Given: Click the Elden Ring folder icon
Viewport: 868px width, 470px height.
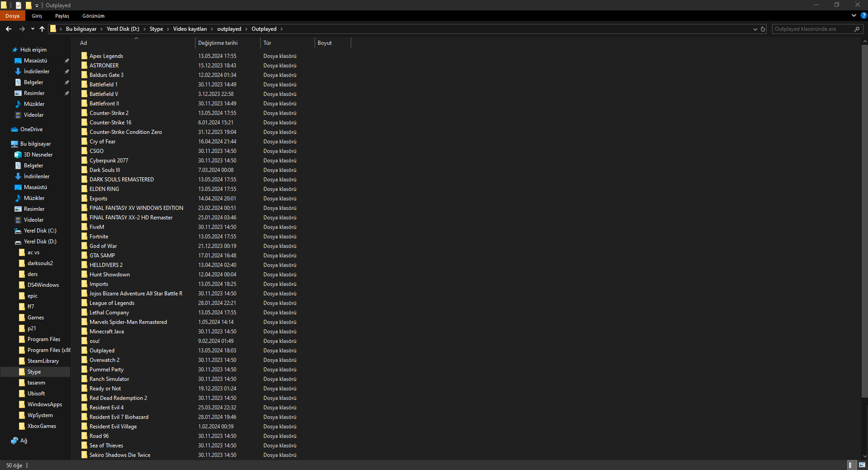Looking at the screenshot, I should click(x=84, y=189).
